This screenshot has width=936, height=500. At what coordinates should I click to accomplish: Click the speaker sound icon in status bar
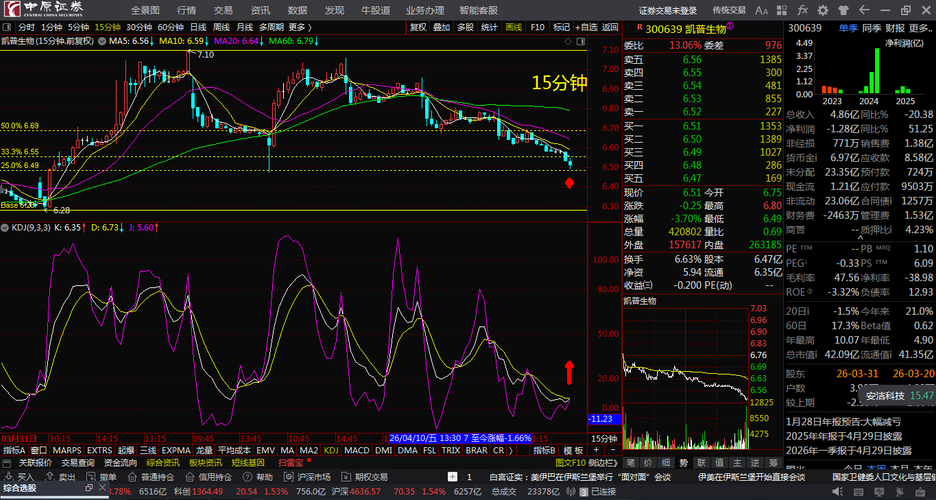point(837,492)
